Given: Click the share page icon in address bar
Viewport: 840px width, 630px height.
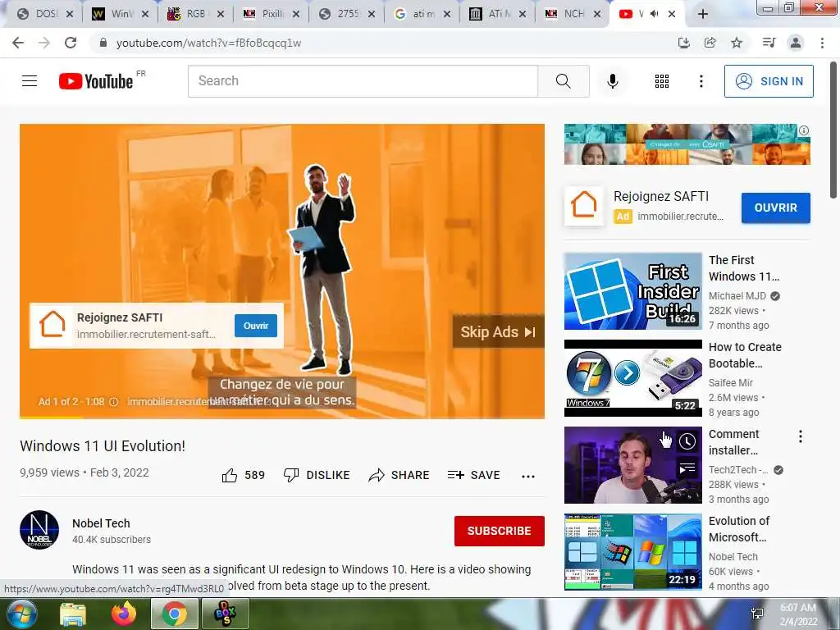Looking at the screenshot, I should click(x=710, y=43).
